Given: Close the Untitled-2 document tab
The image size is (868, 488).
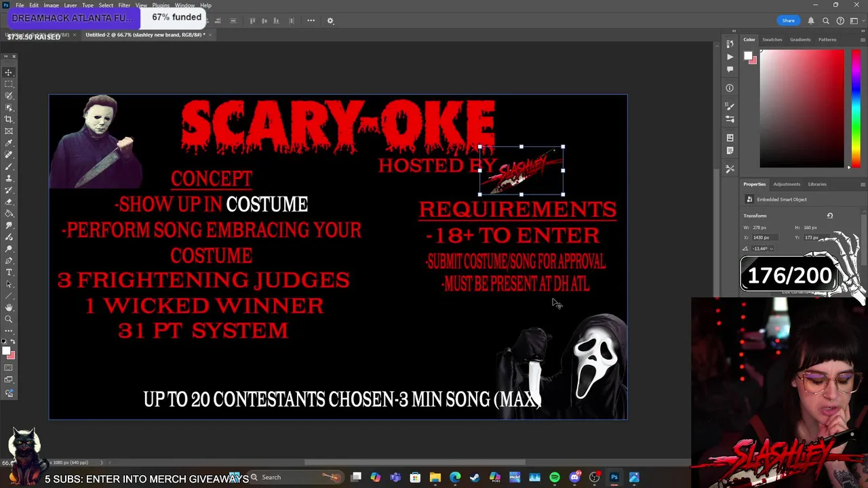Looking at the screenshot, I should tap(210, 35).
